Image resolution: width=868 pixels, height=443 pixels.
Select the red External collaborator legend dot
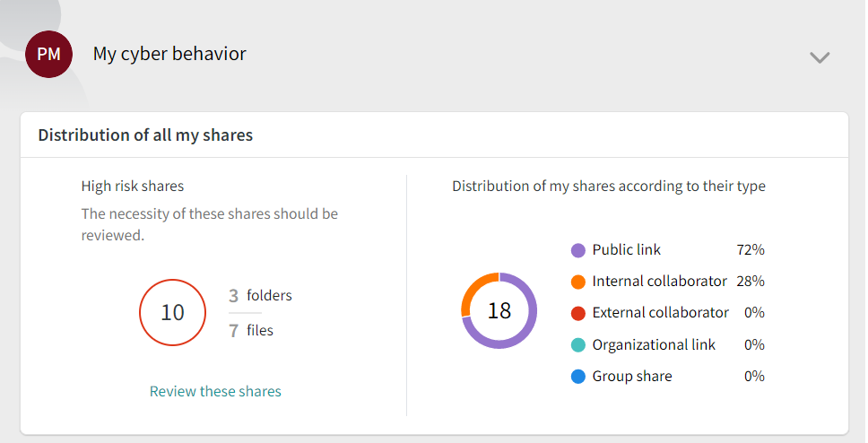click(578, 314)
